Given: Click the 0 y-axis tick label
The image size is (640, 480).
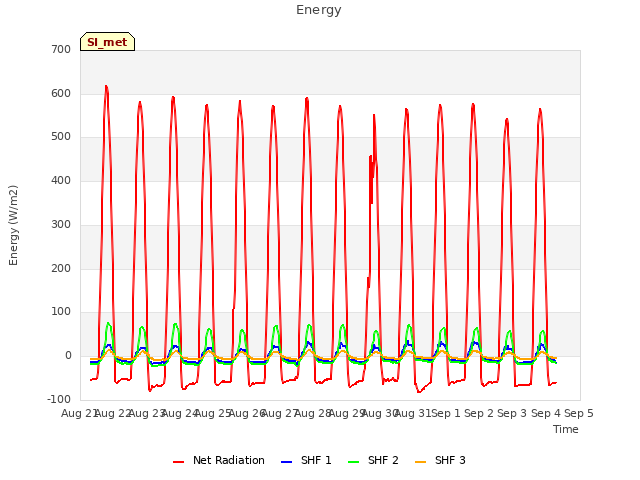Looking at the screenshot, I should [x=68, y=356].
